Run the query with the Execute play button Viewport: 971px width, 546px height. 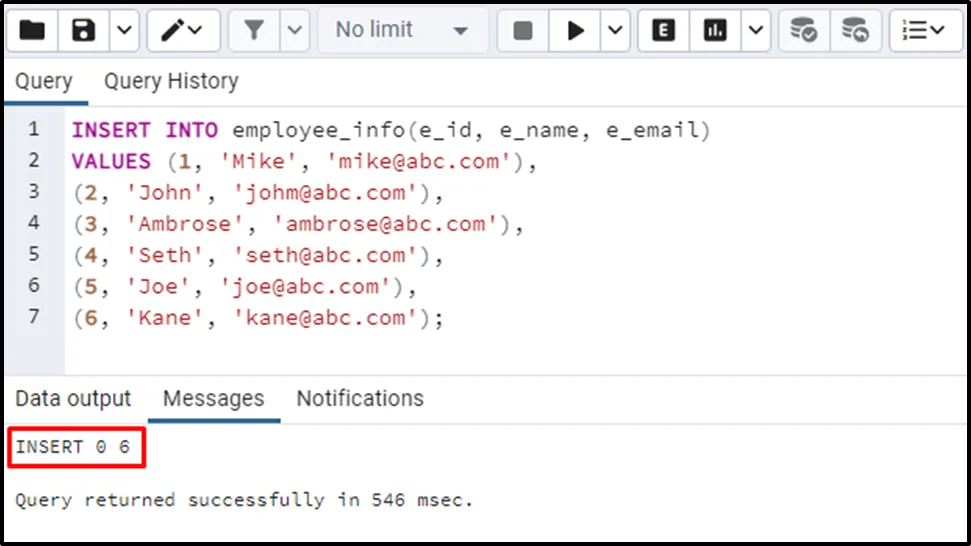575,30
